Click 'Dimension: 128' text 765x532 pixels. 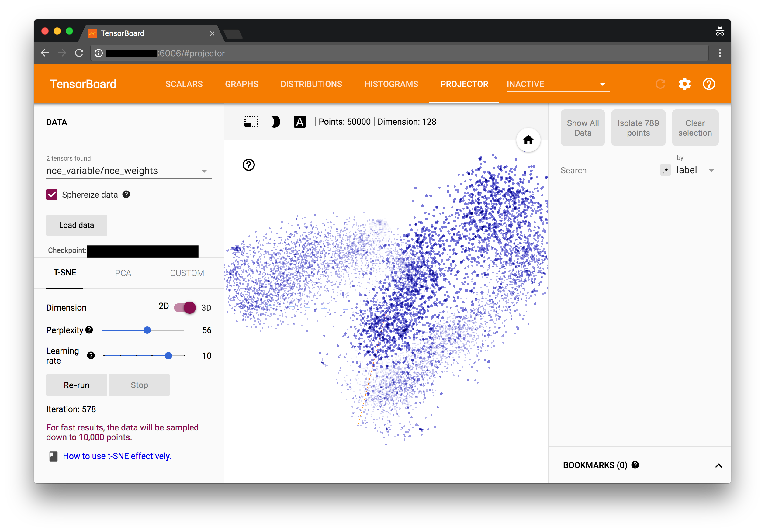pos(407,122)
